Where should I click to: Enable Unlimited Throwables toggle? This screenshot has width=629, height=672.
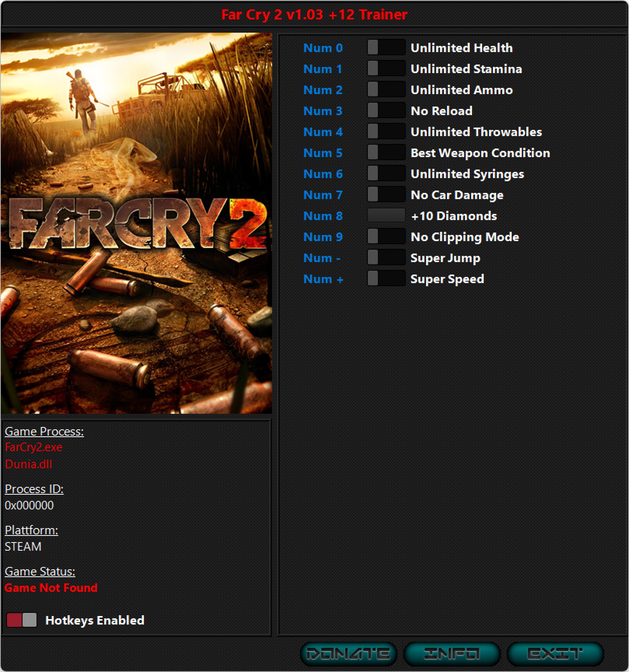386,132
